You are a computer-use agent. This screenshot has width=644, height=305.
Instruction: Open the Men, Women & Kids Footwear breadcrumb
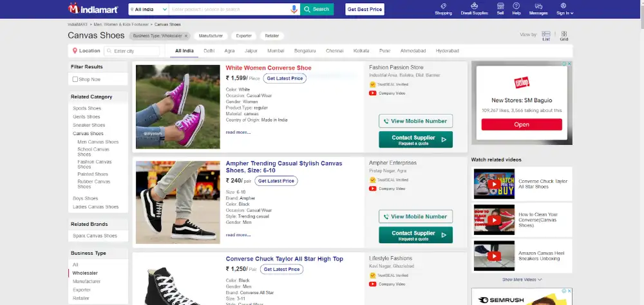click(121, 24)
